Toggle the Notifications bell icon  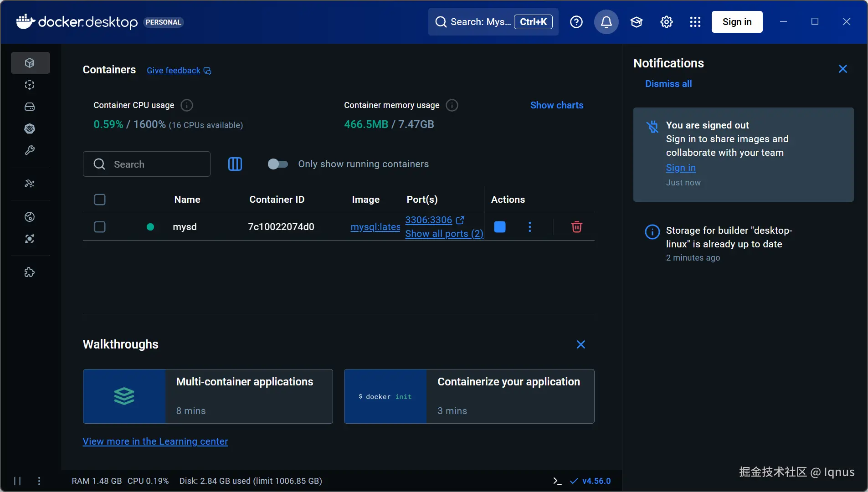606,22
